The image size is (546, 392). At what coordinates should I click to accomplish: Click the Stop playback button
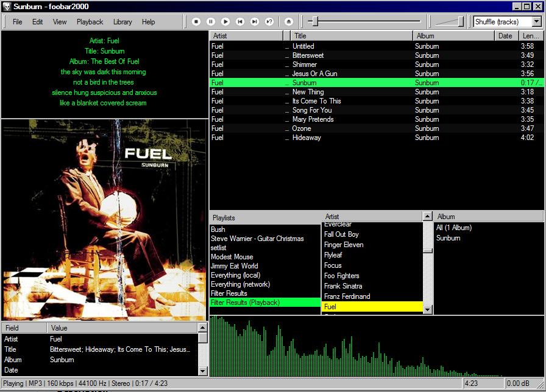click(196, 21)
